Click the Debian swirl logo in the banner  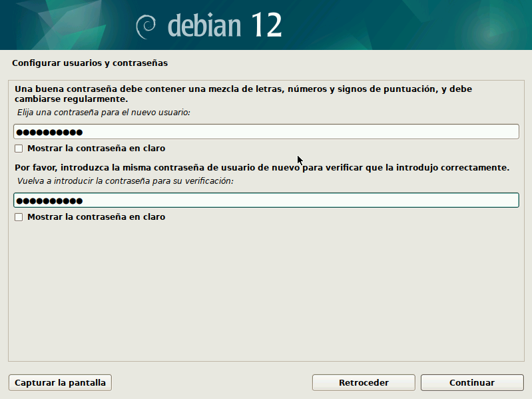pyautogui.click(x=145, y=26)
